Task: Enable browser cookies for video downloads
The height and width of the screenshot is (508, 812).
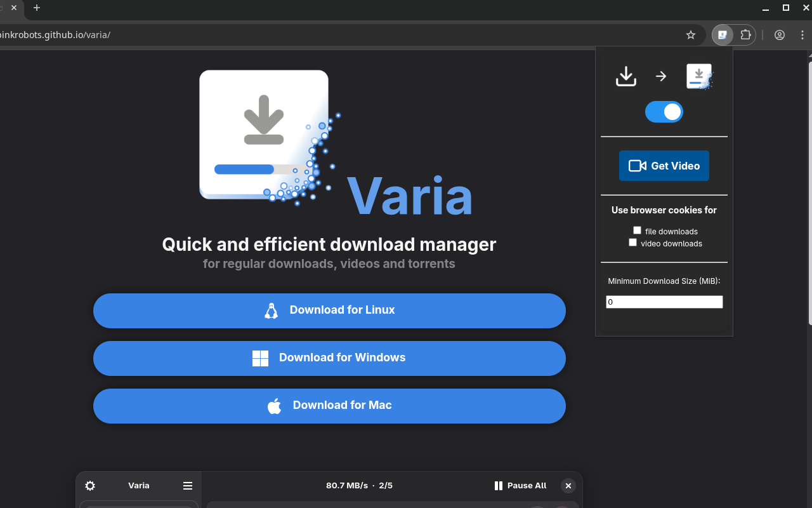Action: point(632,243)
